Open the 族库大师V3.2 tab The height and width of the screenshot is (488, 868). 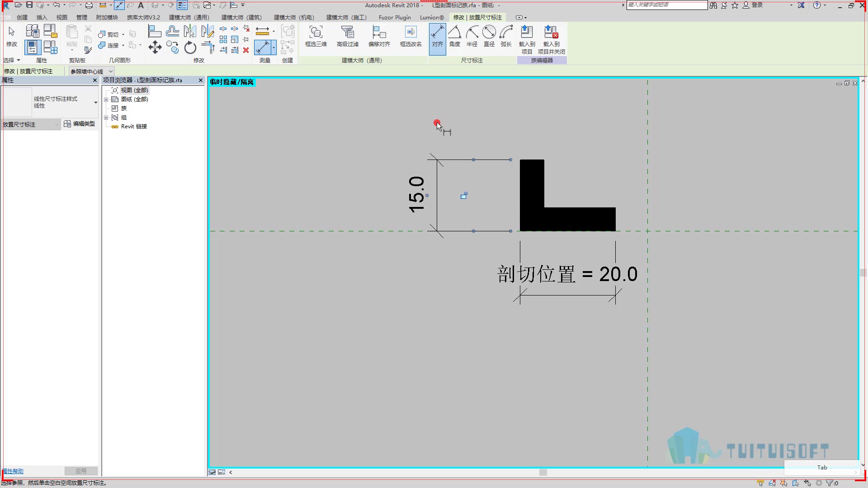click(x=143, y=17)
